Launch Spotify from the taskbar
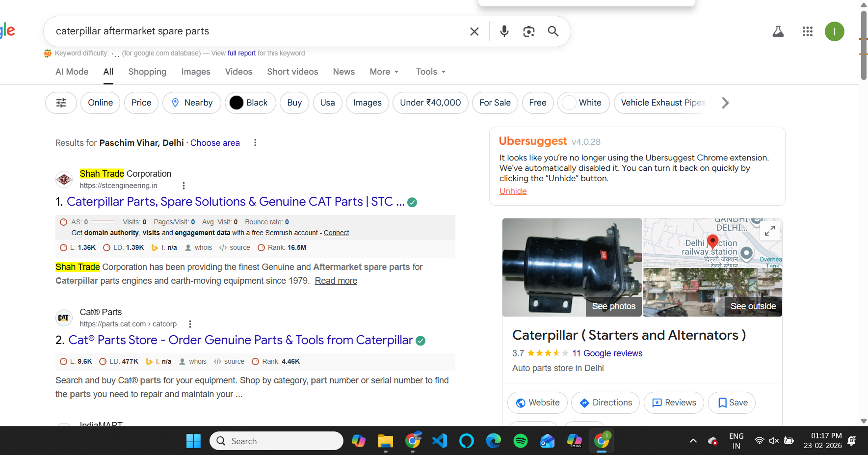 (520, 441)
